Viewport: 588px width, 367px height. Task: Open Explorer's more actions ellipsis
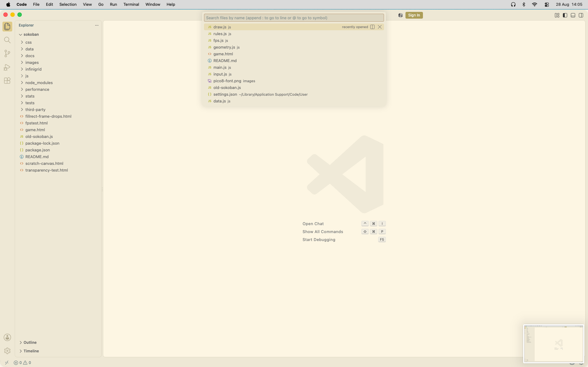coord(97,25)
